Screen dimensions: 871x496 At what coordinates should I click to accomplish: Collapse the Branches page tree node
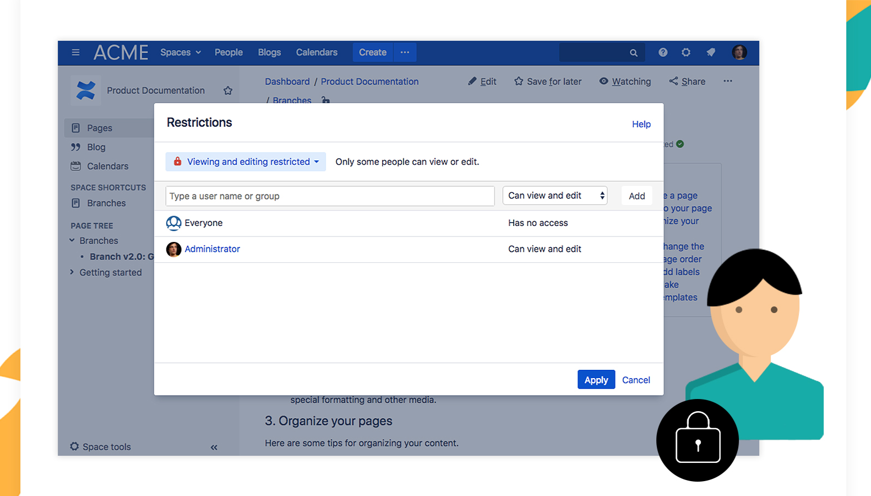point(72,241)
